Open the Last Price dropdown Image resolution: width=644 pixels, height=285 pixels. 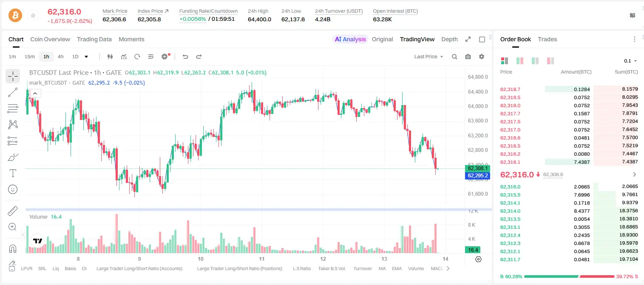428,57
